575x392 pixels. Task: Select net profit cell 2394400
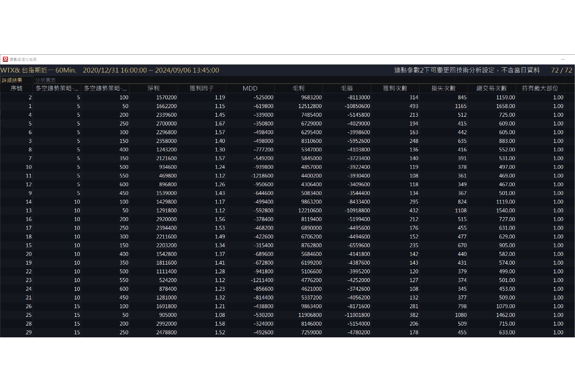pos(166,228)
